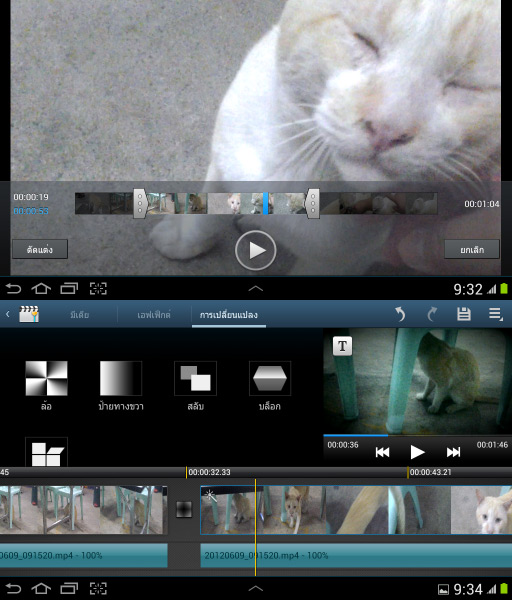Select the swap (สลับ) transition icon

(x=196, y=378)
